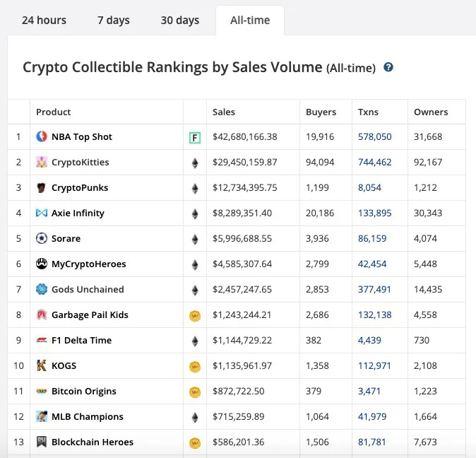Click the MyCryptoHeroes logo icon
The height and width of the screenshot is (458, 476).
point(42,264)
